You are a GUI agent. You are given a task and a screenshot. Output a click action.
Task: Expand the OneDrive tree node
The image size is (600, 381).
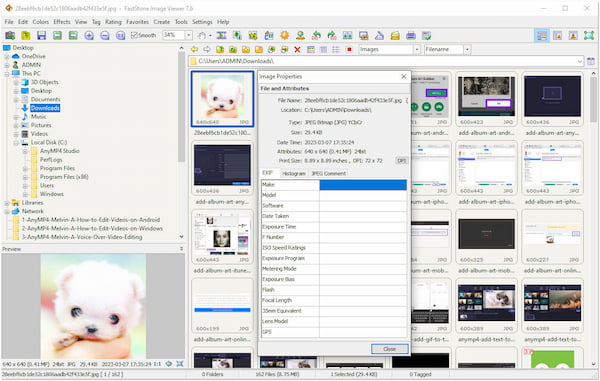pyautogui.click(x=7, y=56)
